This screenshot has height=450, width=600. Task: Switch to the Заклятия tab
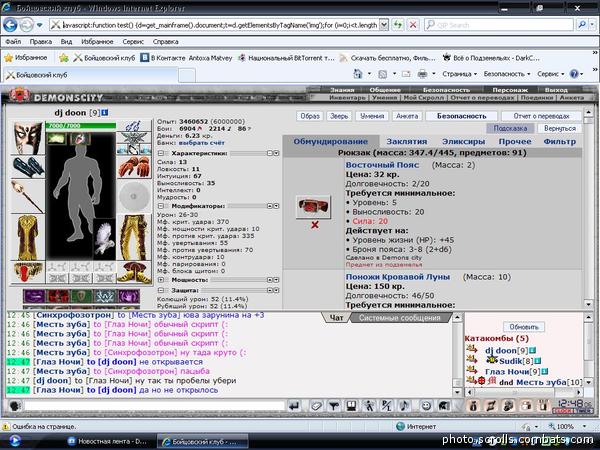pos(406,142)
